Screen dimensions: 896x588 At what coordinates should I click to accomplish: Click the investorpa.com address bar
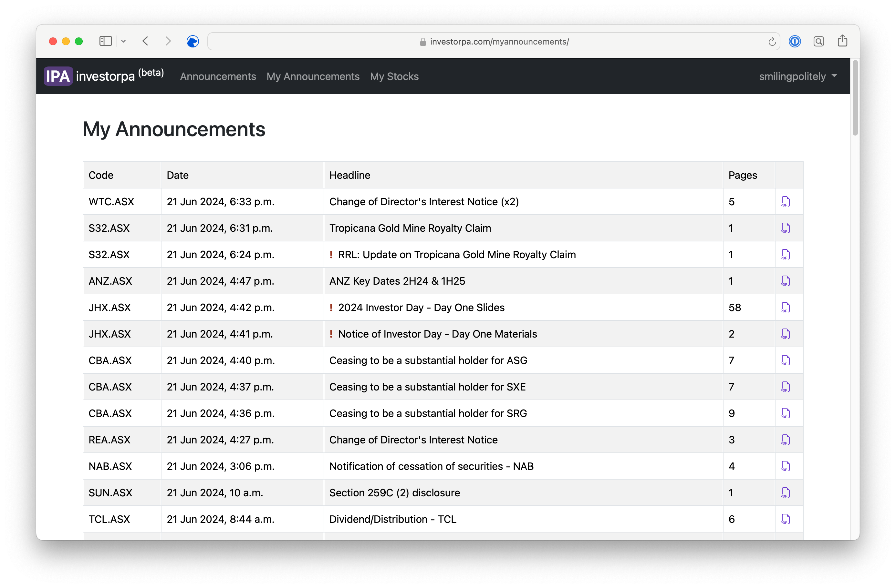click(493, 42)
